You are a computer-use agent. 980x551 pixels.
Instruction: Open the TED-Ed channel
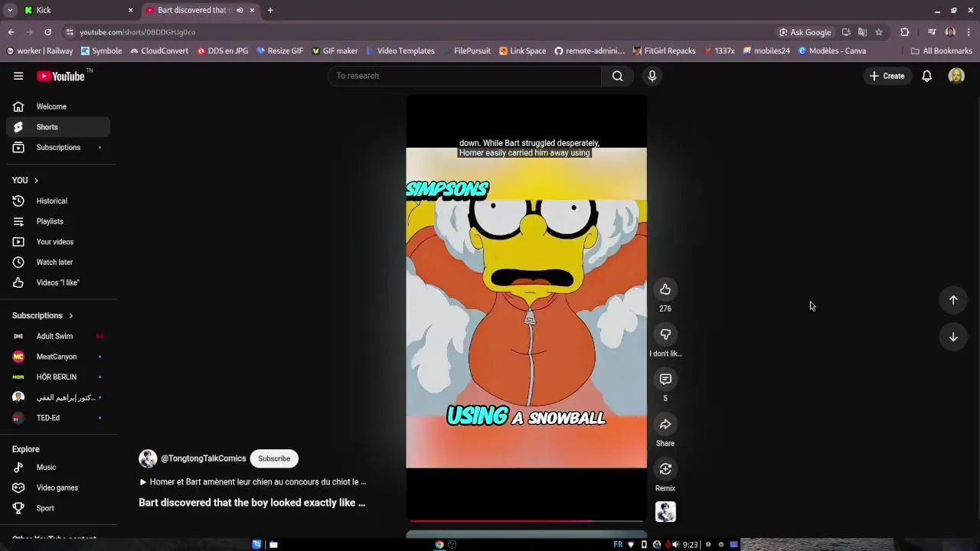(x=58, y=418)
